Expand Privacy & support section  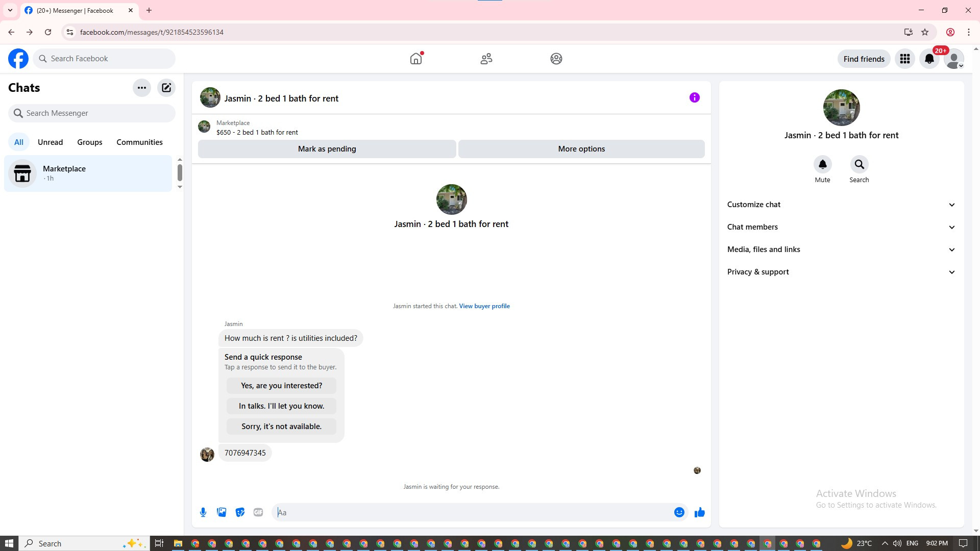pos(841,272)
